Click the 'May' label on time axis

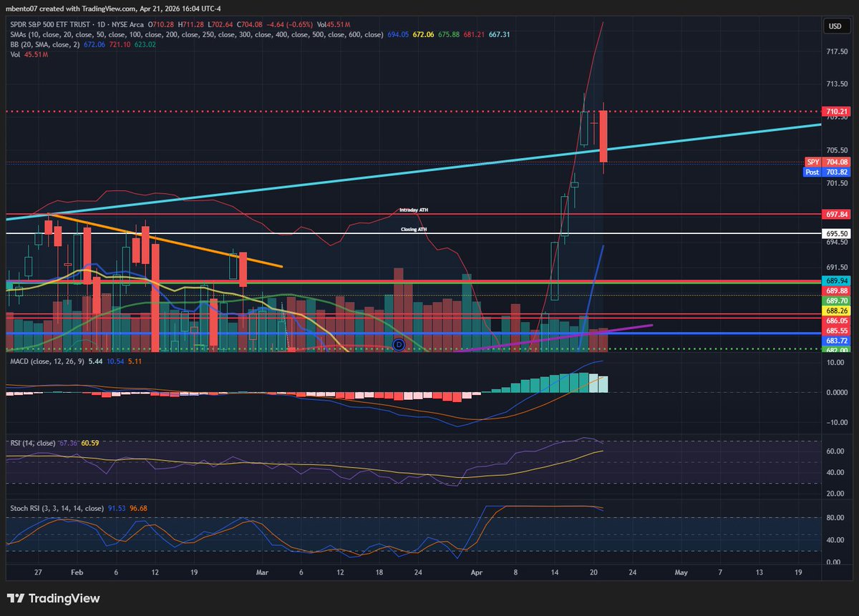coord(681,572)
